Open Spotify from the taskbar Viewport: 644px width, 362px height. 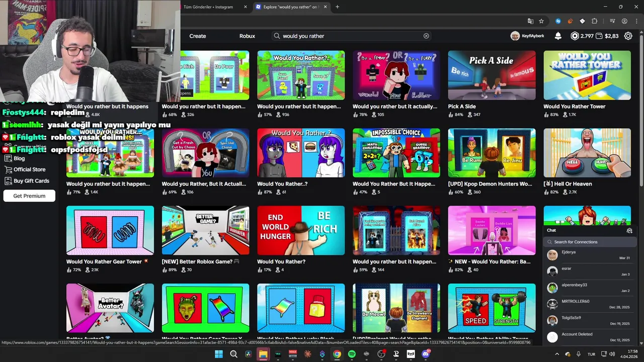(x=352, y=354)
